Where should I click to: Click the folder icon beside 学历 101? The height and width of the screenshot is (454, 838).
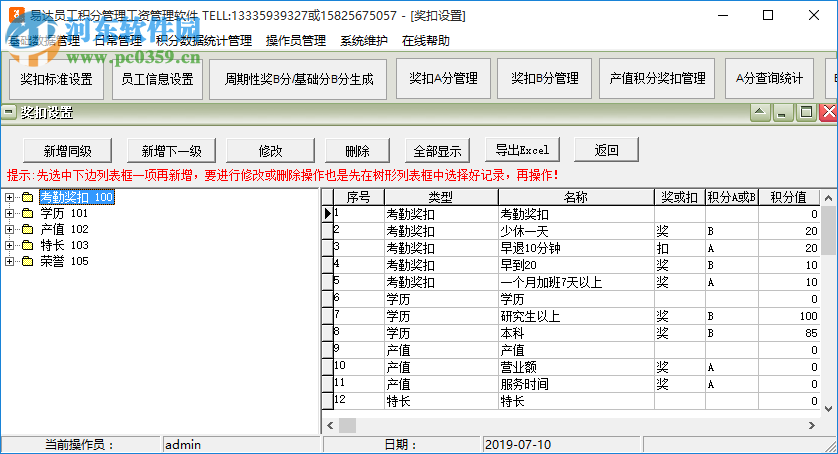click(28, 213)
